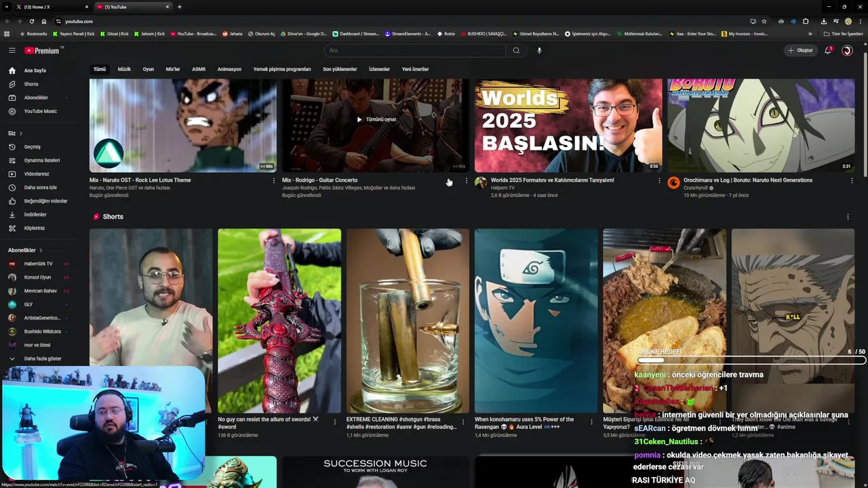Open Konsol Oyun channel subscription
Screen dimensions: 868x488
37,277
